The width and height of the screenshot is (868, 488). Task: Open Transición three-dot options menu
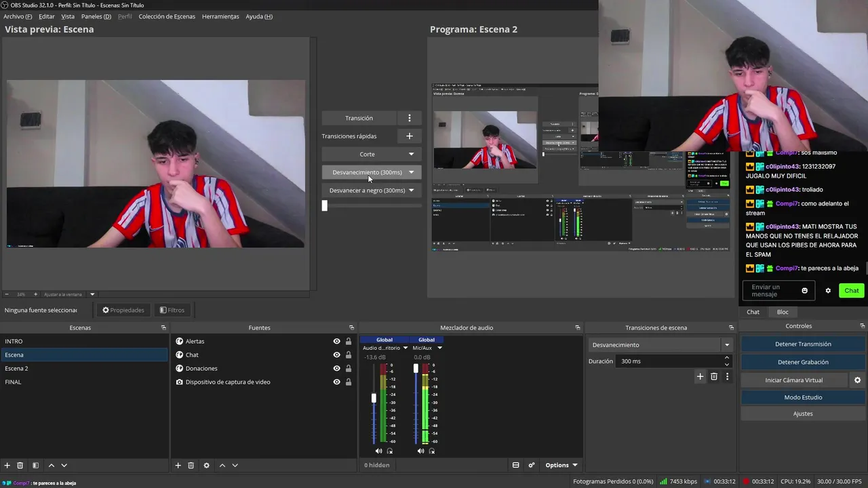pyautogui.click(x=410, y=118)
